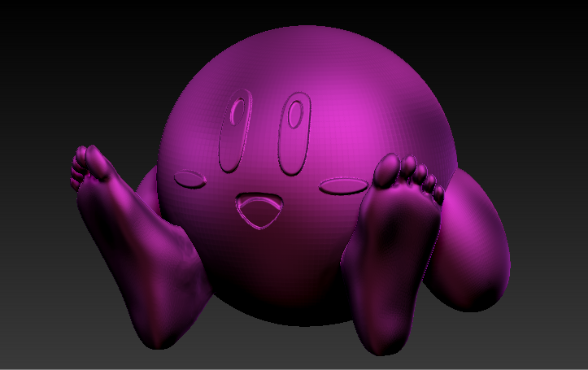Select the open mouth on the model
588x370 pixels.
(x=259, y=211)
